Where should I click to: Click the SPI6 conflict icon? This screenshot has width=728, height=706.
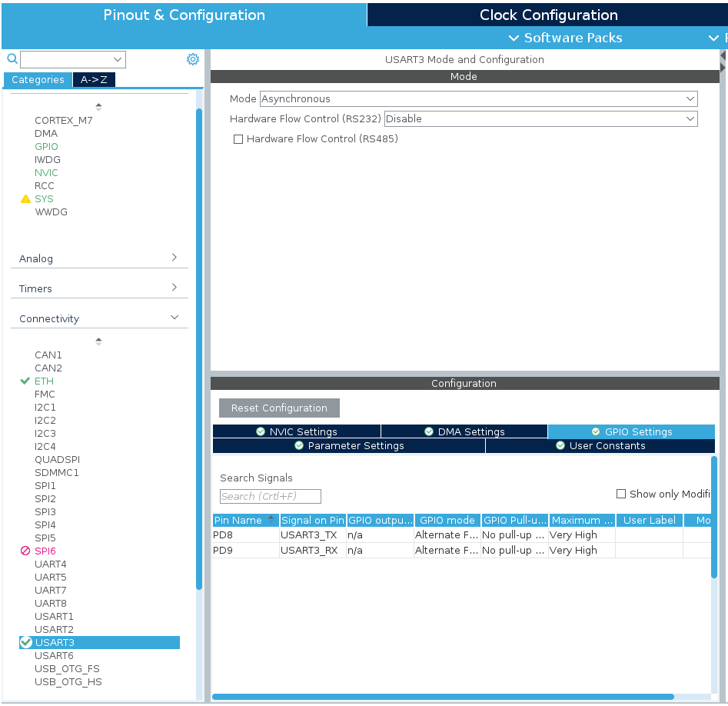pos(25,551)
